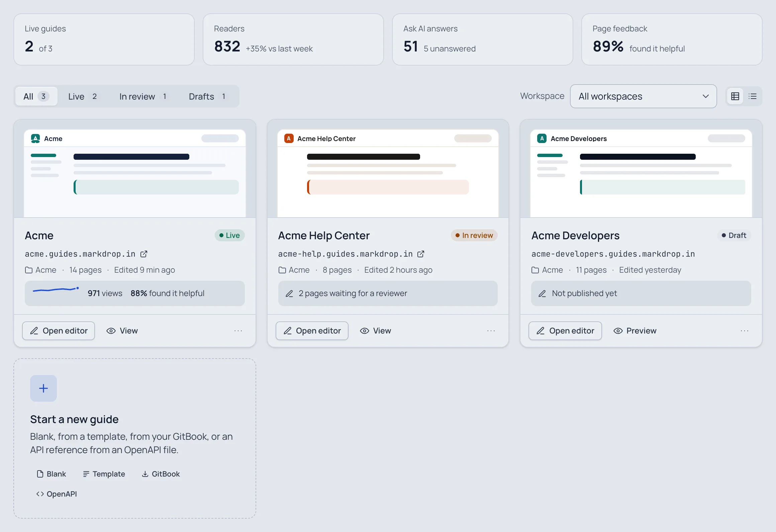Click the acme.guides.markdrop.in URL
The image size is (776, 532).
pyautogui.click(x=80, y=254)
